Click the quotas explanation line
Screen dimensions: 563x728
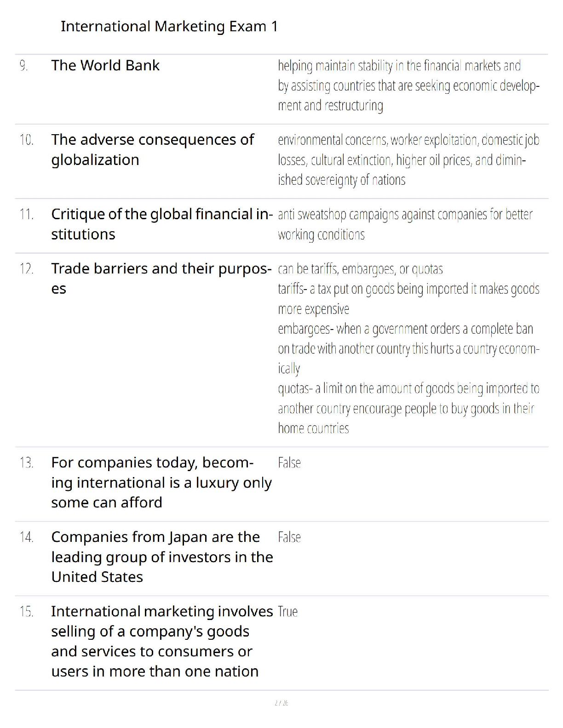click(x=408, y=408)
